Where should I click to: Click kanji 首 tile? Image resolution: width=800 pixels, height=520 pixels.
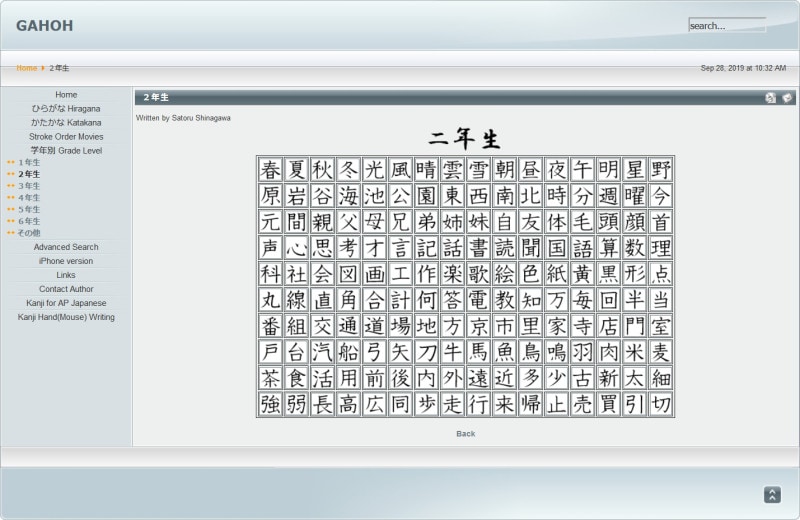tap(661, 222)
